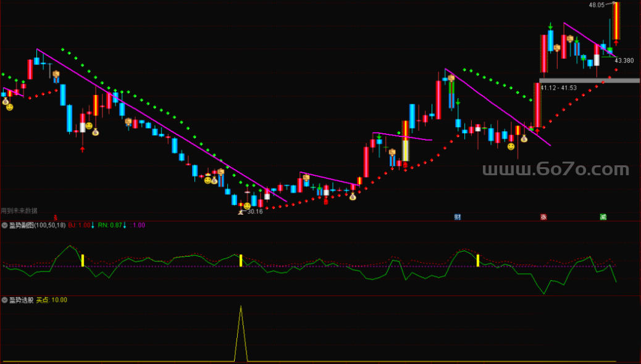The image size is (641, 364).
Task: Click the smiley icon directly above the 财 marker
Action: pos(511,146)
